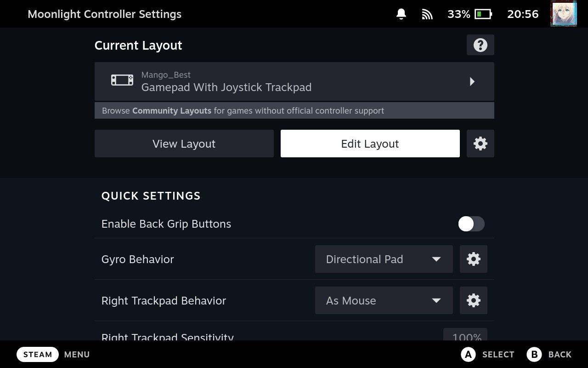Open layout options gear beside Edit Layout

tap(480, 144)
